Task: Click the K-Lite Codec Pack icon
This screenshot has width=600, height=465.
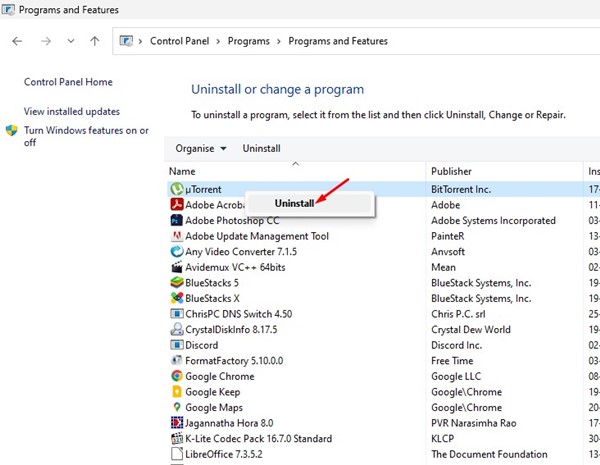Action: [177, 438]
